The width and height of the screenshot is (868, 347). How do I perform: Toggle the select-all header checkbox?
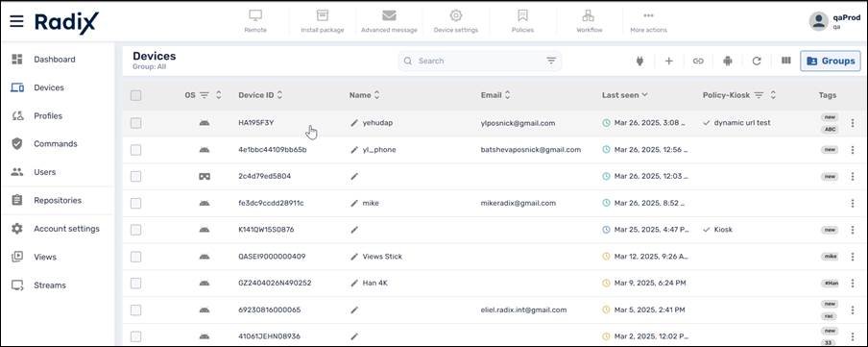coord(135,95)
